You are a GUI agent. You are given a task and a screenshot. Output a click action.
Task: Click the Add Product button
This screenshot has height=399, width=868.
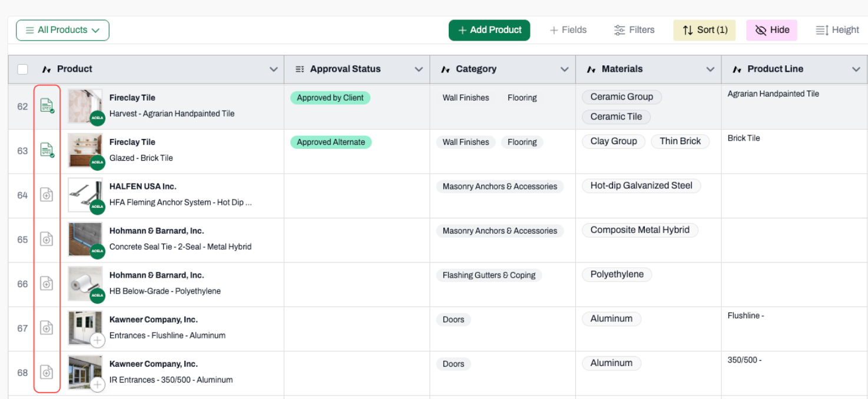tap(489, 30)
